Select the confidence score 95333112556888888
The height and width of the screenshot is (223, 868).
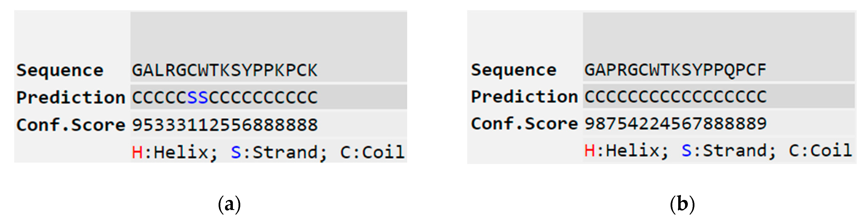coord(225,125)
